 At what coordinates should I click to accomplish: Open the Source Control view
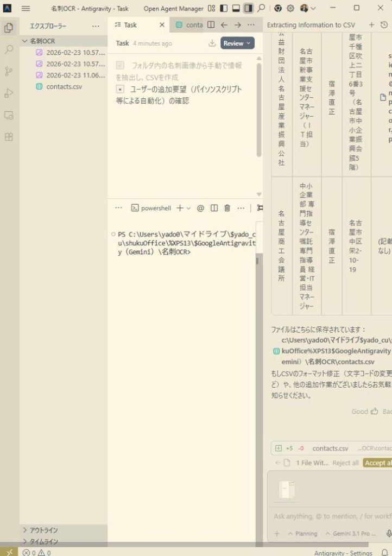click(9, 71)
